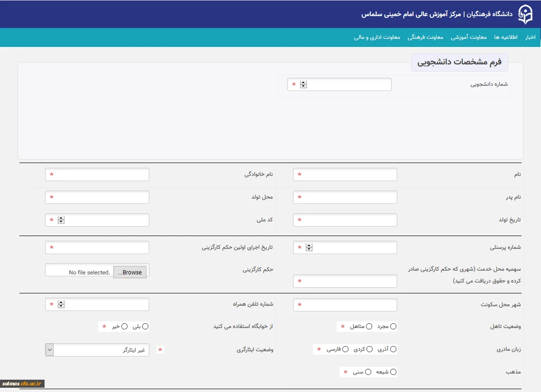Click the Farhangian University logo icon
Image resolution: width=541 pixels, height=392 pixels.
click(524, 14)
